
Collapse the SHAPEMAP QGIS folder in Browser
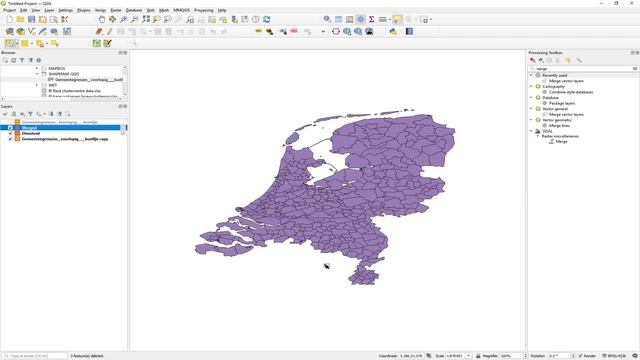point(37,74)
